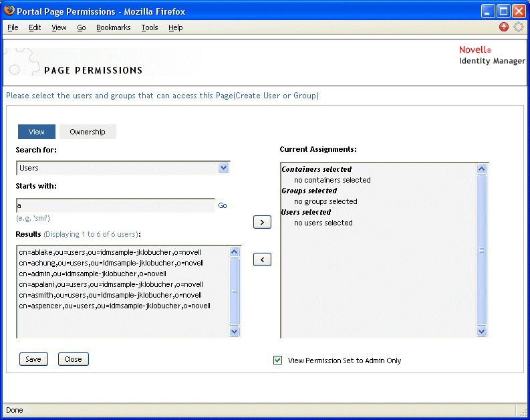Click the Starts with text field
The image size is (530, 420).
(116, 205)
